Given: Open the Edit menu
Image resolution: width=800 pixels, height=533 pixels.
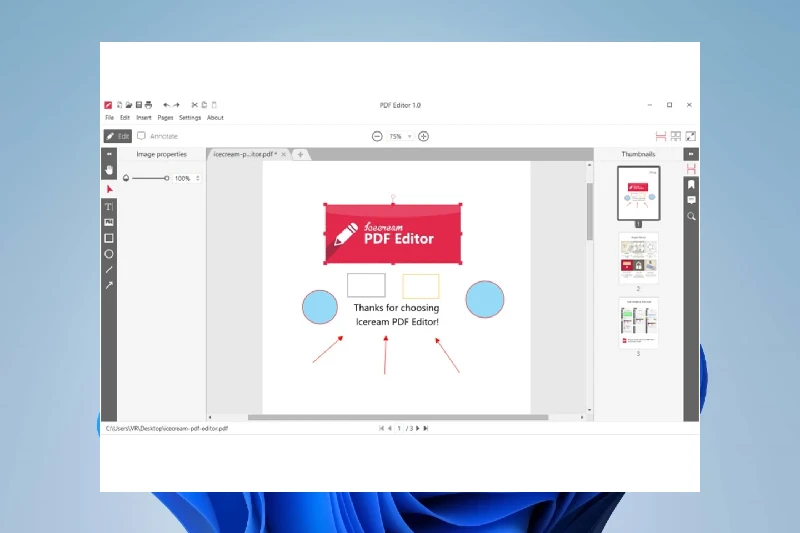Looking at the screenshot, I should [x=125, y=118].
